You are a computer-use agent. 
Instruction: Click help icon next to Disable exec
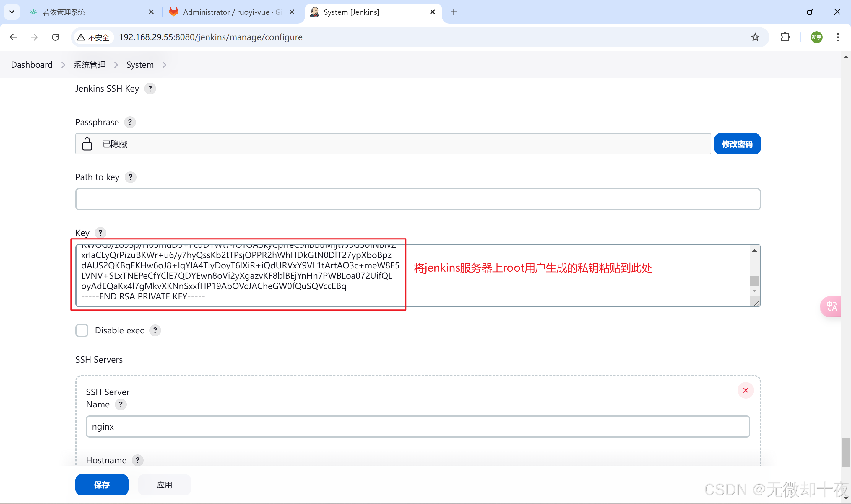pos(155,330)
